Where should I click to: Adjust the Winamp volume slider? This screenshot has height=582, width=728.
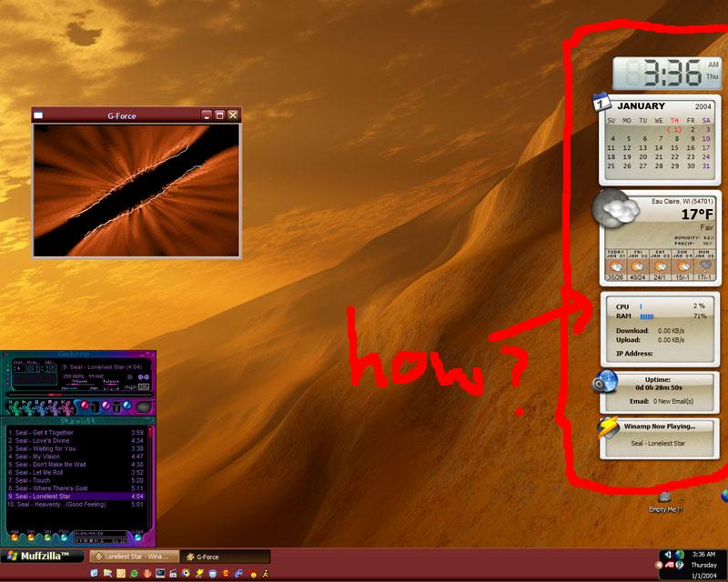click(76, 386)
